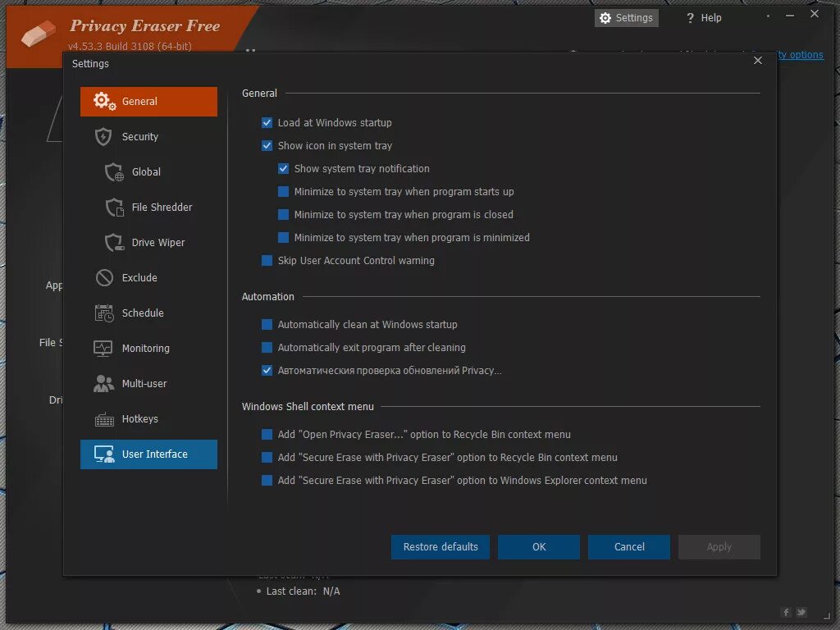Toggle Show system tray notification checkbox
The height and width of the screenshot is (630, 840).
click(x=283, y=169)
